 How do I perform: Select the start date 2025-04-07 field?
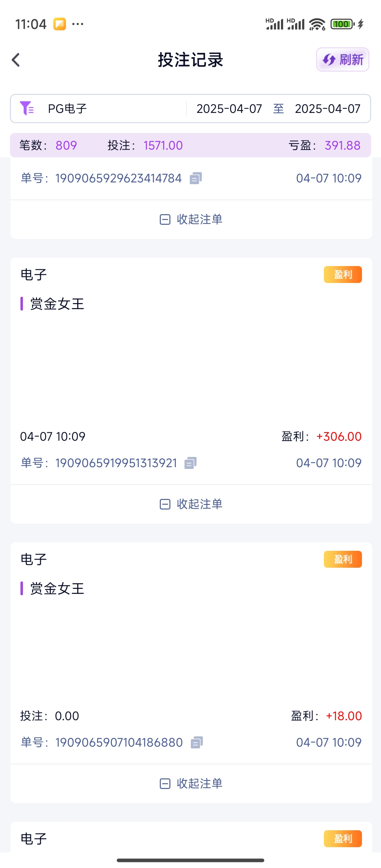[x=229, y=109]
